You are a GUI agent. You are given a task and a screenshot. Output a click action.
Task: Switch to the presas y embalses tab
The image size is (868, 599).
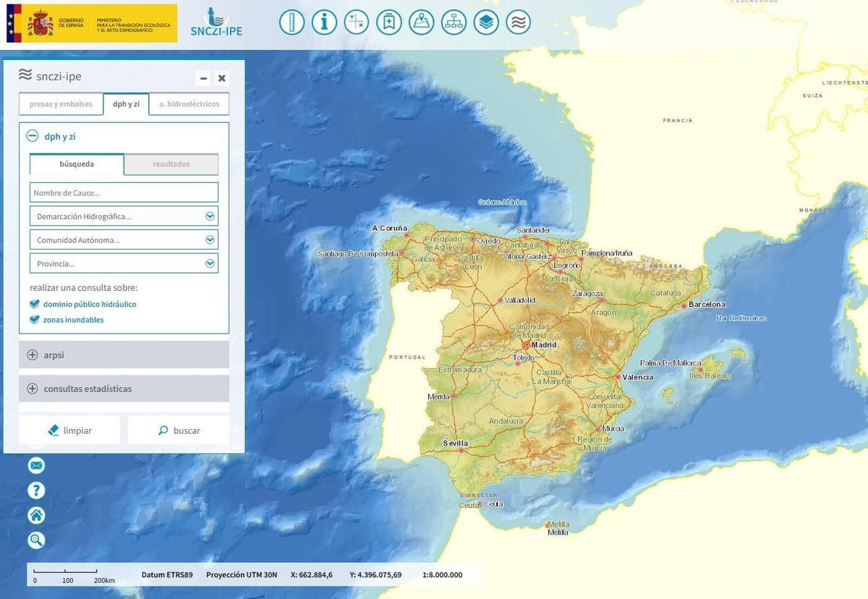click(x=61, y=104)
